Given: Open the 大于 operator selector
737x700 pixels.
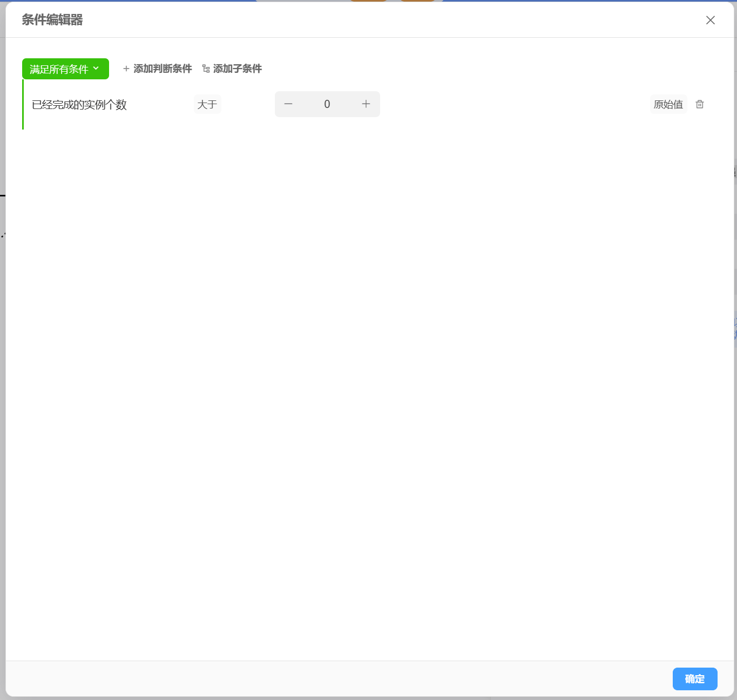Looking at the screenshot, I should (207, 104).
